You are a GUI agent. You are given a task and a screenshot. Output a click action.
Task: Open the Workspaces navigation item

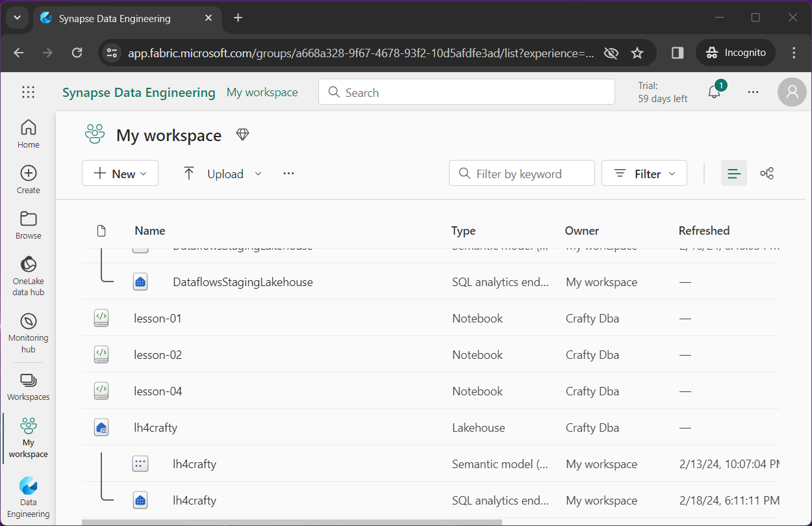[28, 386]
